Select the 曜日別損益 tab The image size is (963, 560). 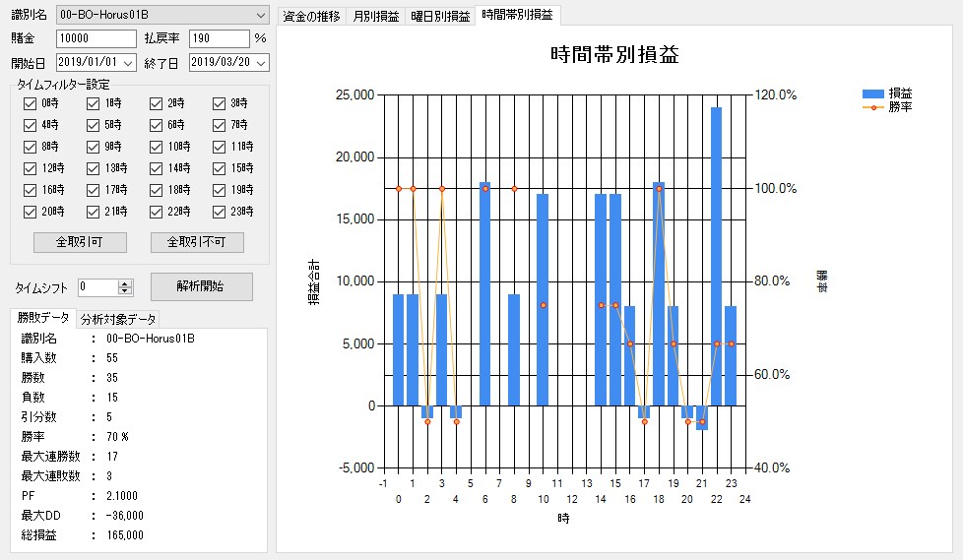440,16
